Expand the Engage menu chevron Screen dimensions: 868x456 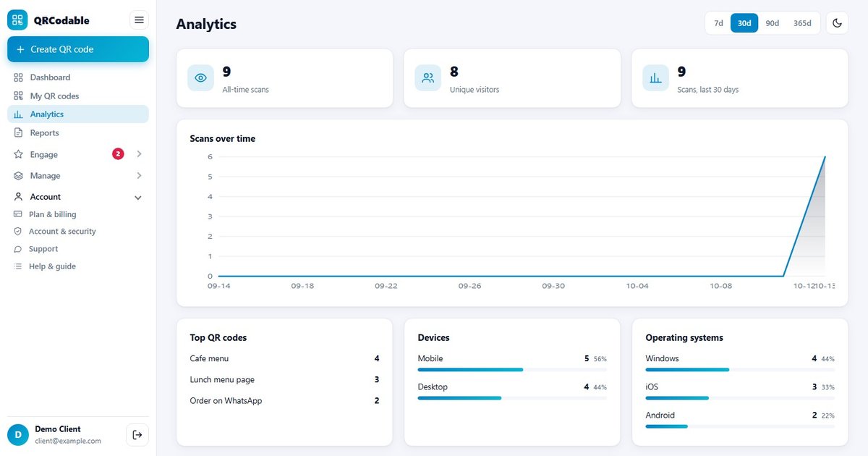139,154
